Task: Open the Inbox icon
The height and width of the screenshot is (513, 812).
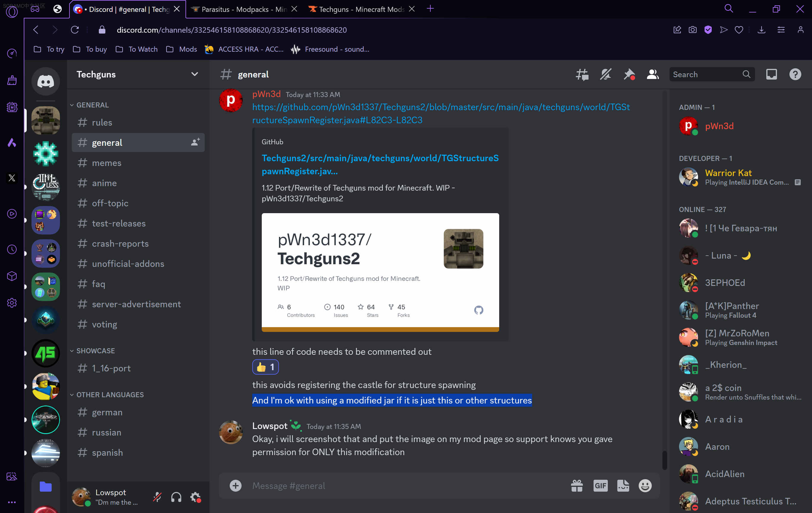Action: (x=772, y=75)
